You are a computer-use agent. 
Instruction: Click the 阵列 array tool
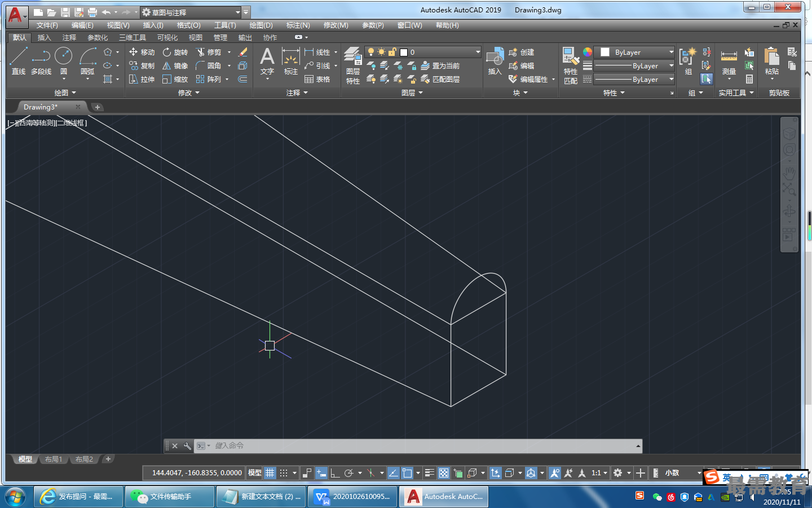(x=209, y=79)
